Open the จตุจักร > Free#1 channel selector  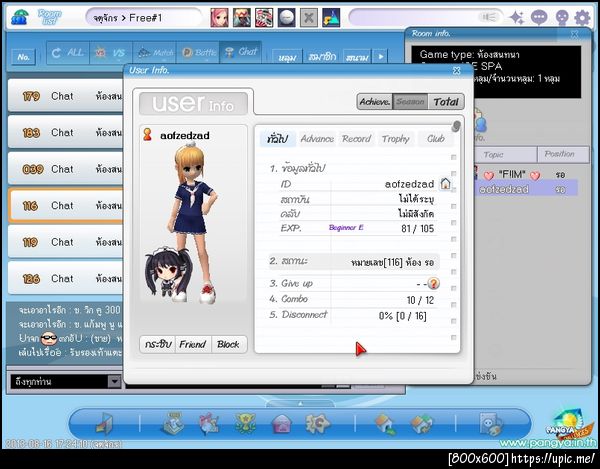(x=143, y=18)
